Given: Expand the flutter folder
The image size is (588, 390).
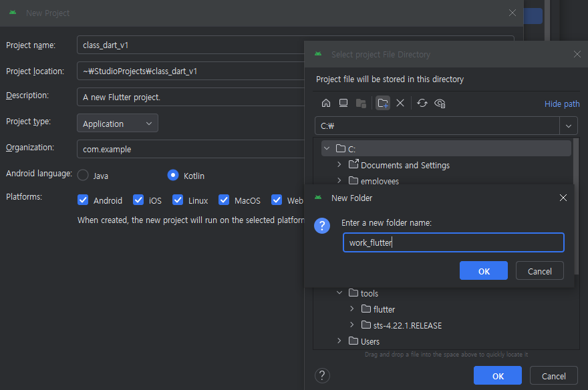Looking at the screenshot, I should [x=351, y=309].
